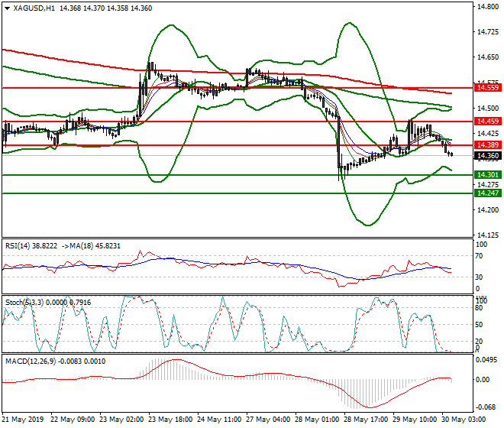The image size is (504, 428).
Task: Select the red 14.389 price level label
Action: pyautogui.click(x=488, y=145)
